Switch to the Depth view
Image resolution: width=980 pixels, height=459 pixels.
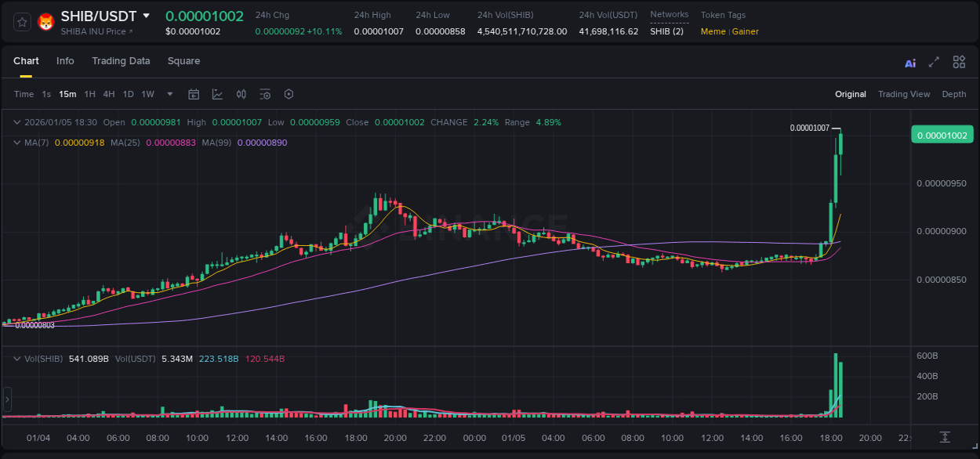(x=954, y=94)
